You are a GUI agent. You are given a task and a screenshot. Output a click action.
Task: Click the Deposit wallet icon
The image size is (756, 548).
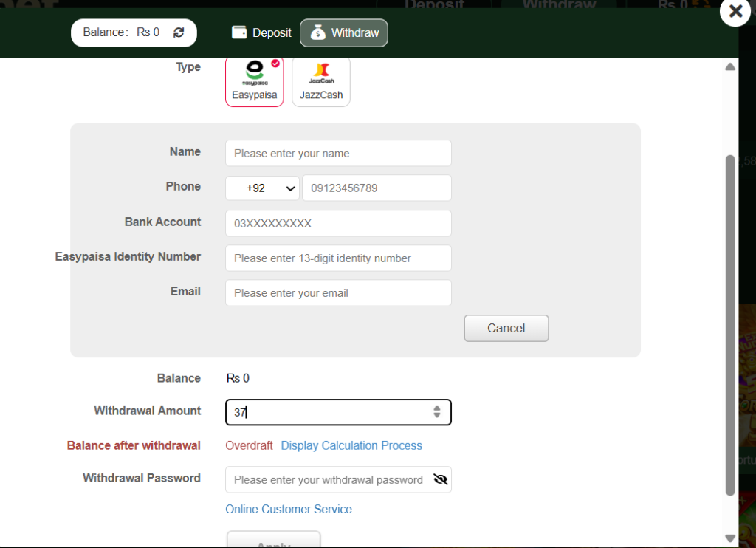pyautogui.click(x=239, y=32)
